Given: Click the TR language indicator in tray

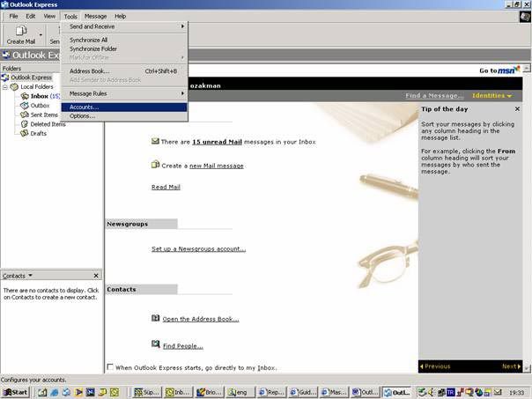Looking at the screenshot, I should (451, 393).
